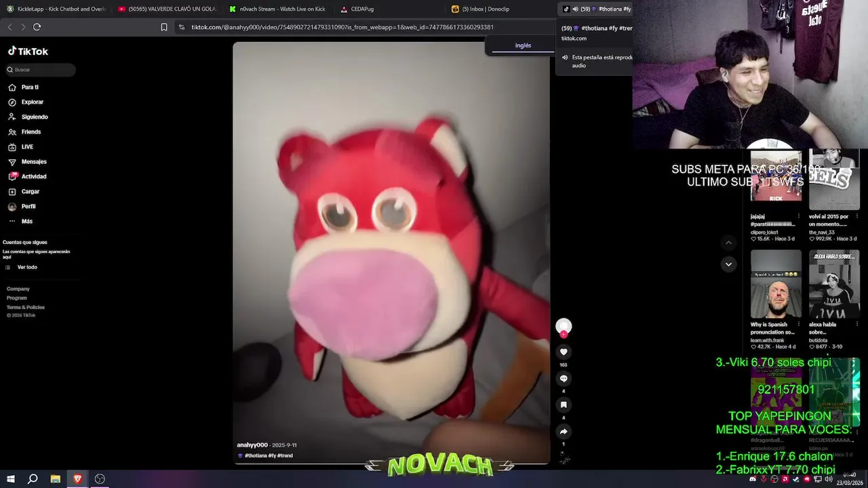Viewport: 868px width, 488px height.
Task: Click the tiktok.com address bar URL
Action: click(x=342, y=27)
